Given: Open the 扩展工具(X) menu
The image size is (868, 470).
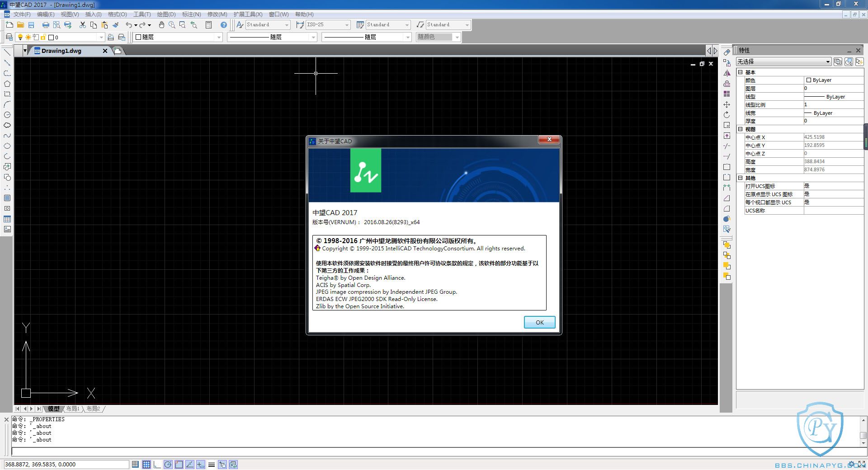Looking at the screenshot, I should pos(248,14).
